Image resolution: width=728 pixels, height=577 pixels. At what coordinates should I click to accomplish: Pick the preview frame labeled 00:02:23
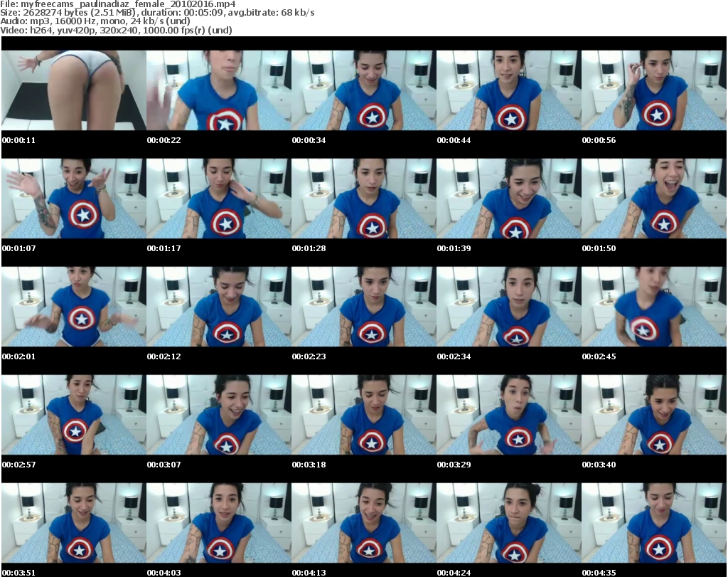point(363,307)
